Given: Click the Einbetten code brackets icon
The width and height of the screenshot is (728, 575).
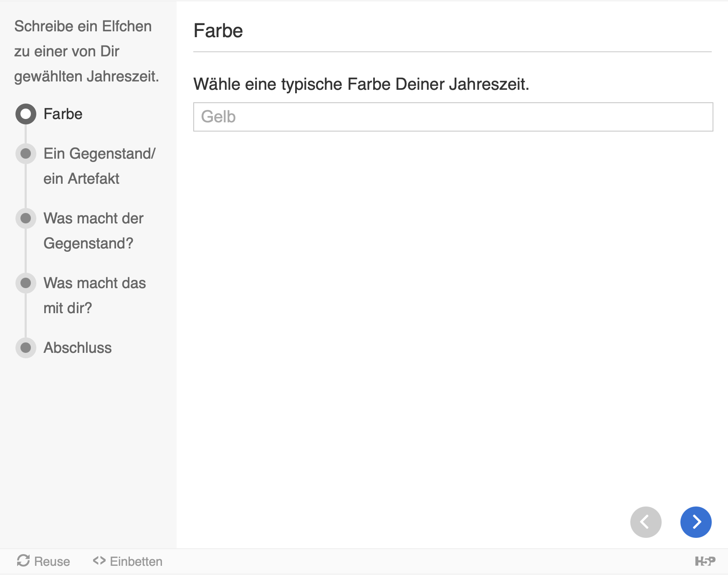Looking at the screenshot, I should [x=99, y=561].
